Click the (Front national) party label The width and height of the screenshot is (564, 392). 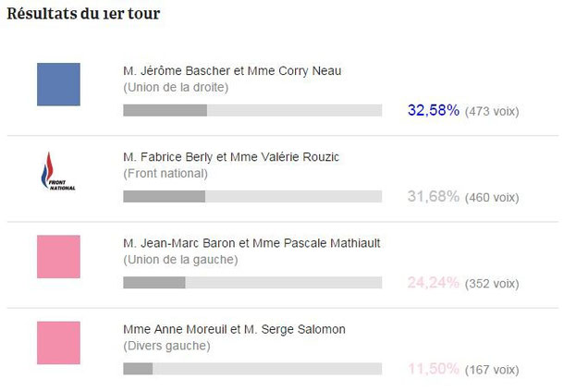click(x=166, y=174)
